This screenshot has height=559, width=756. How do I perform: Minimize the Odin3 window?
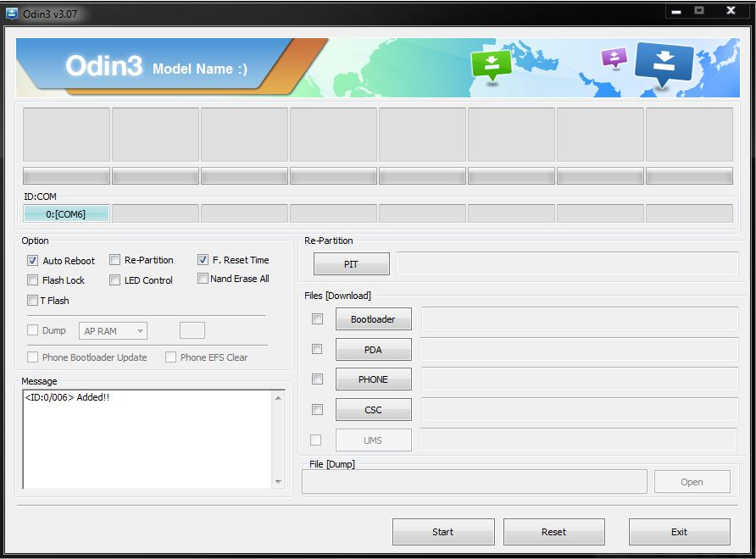[676, 12]
